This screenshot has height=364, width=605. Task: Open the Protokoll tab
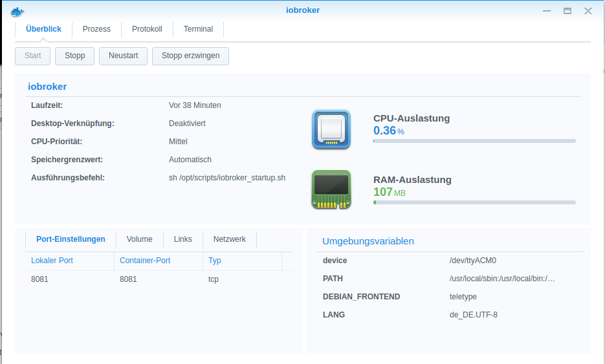click(x=147, y=29)
